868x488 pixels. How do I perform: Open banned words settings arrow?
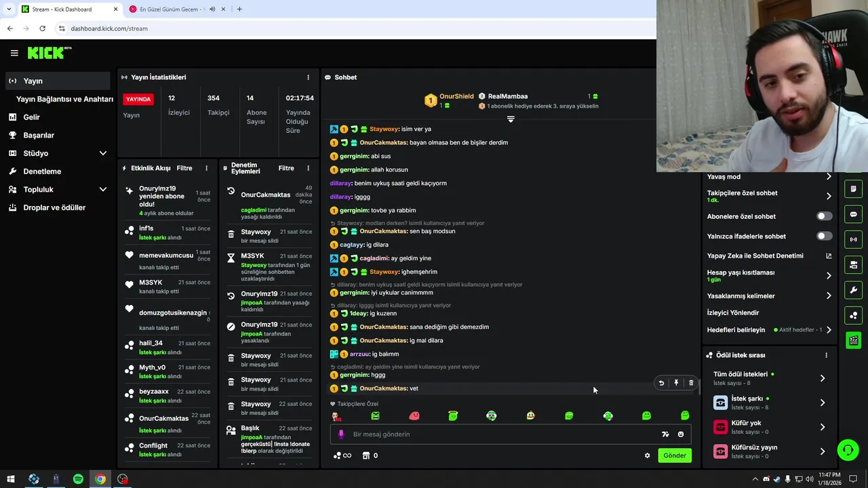pos(829,296)
